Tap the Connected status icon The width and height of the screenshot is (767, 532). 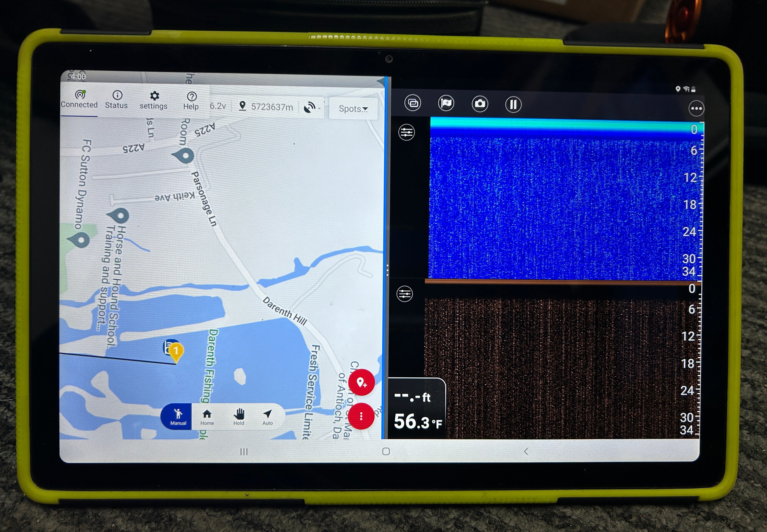80,95
